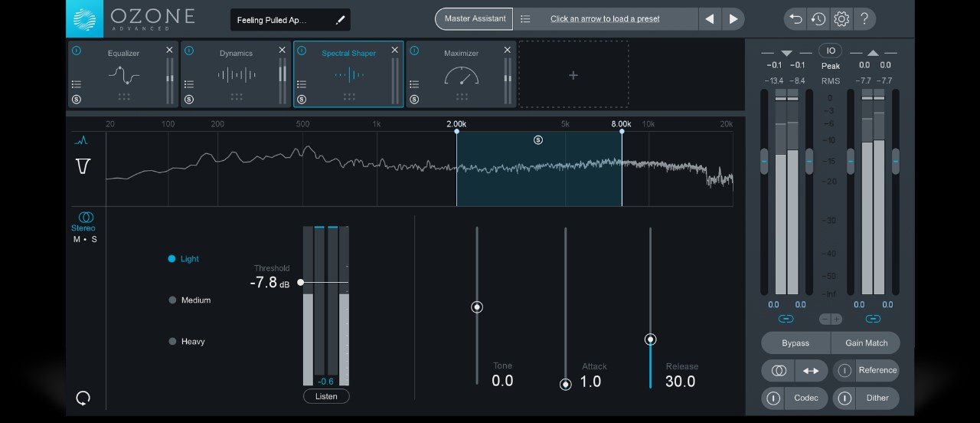980x423 pixels.
Task: Select the Equalizer module tab
Action: coord(122,74)
